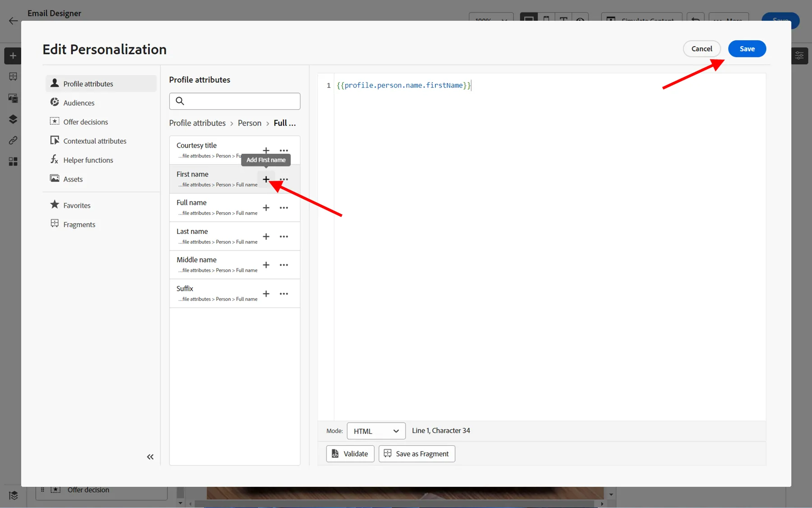Add Suffix attribute with plus icon
This screenshot has height=508, width=812.
click(x=266, y=294)
